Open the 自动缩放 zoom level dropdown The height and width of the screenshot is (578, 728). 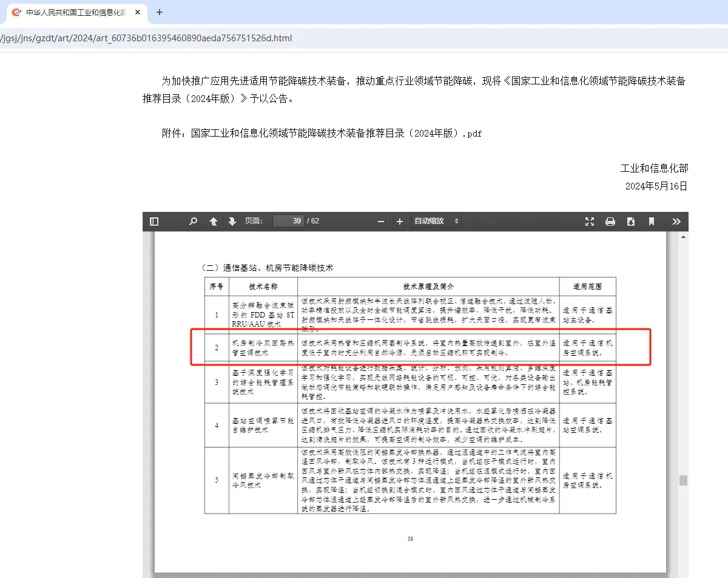[x=436, y=221]
